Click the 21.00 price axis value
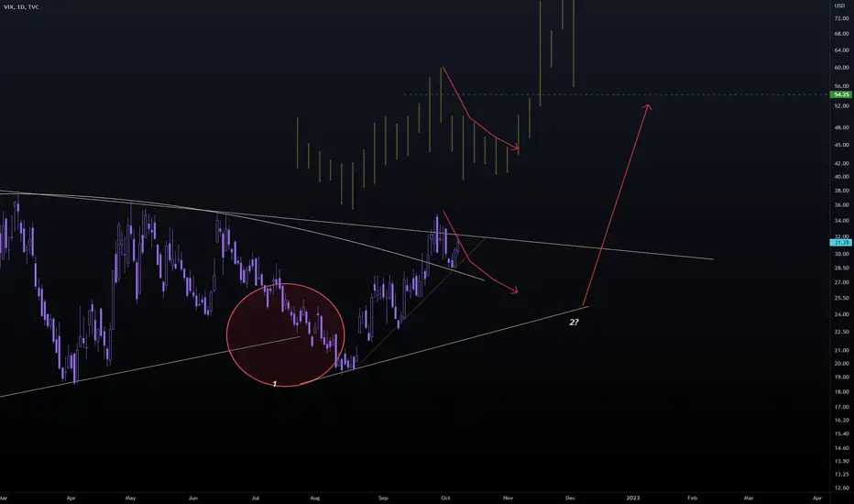The height and width of the screenshot is (504, 854). (x=841, y=350)
